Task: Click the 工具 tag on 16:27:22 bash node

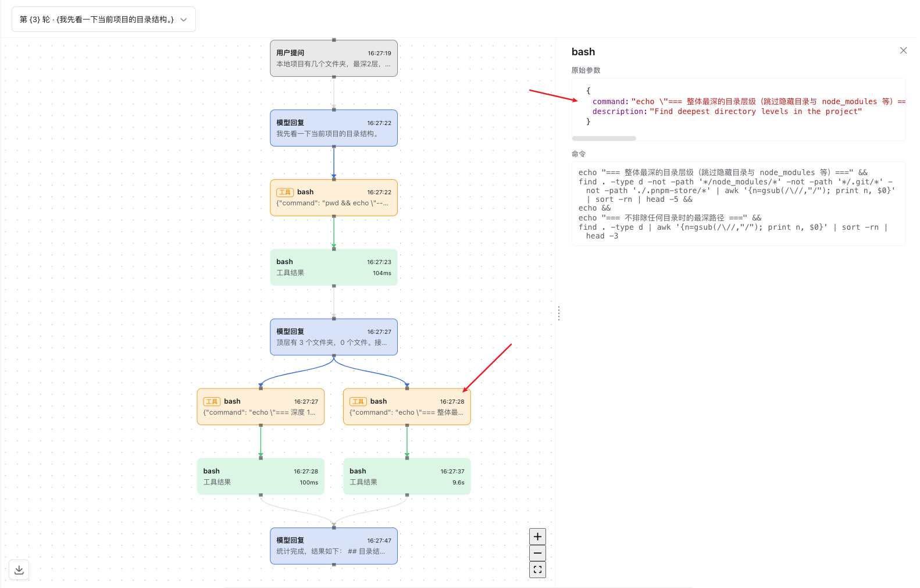Action: point(285,192)
